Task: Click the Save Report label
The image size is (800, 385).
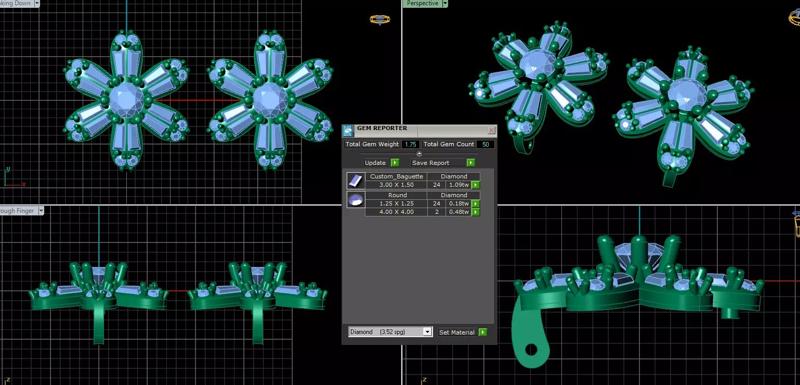Action: [431, 163]
